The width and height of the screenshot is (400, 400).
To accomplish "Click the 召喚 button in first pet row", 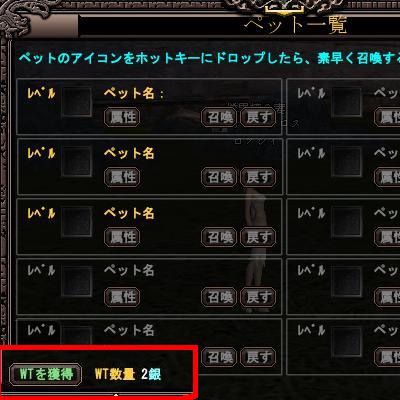I will 219,117.
